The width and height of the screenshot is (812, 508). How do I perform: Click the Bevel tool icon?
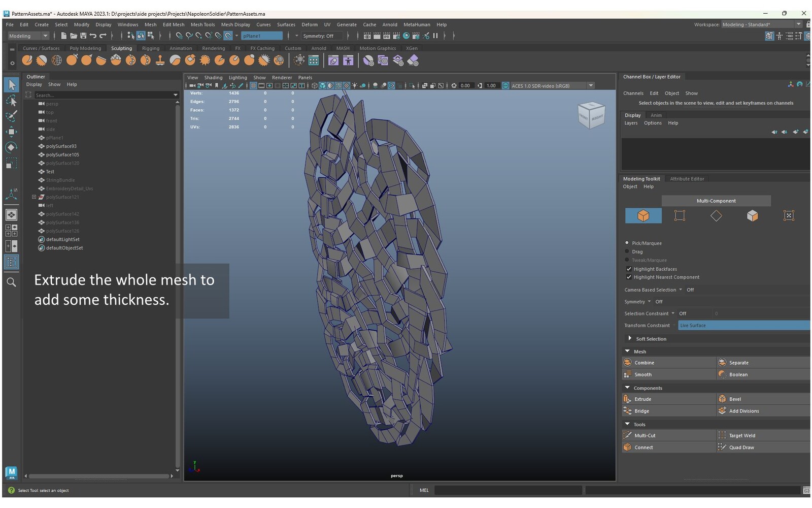coord(722,399)
